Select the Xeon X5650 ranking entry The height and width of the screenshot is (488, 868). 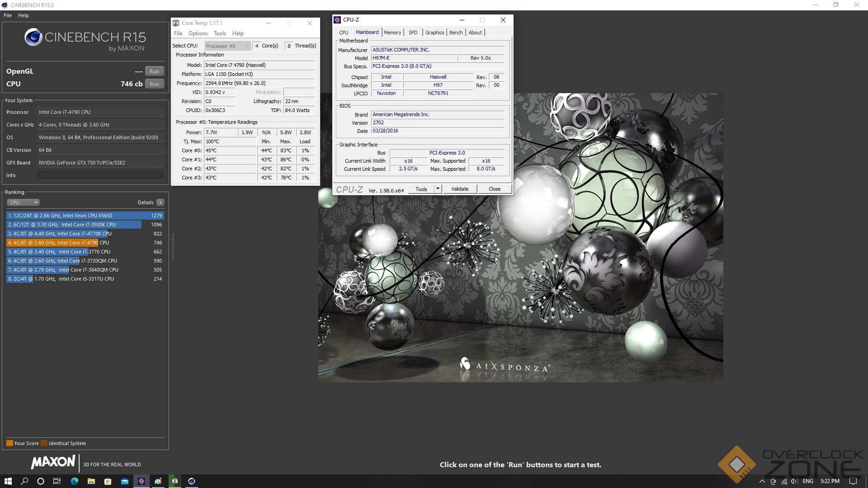tap(85, 216)
